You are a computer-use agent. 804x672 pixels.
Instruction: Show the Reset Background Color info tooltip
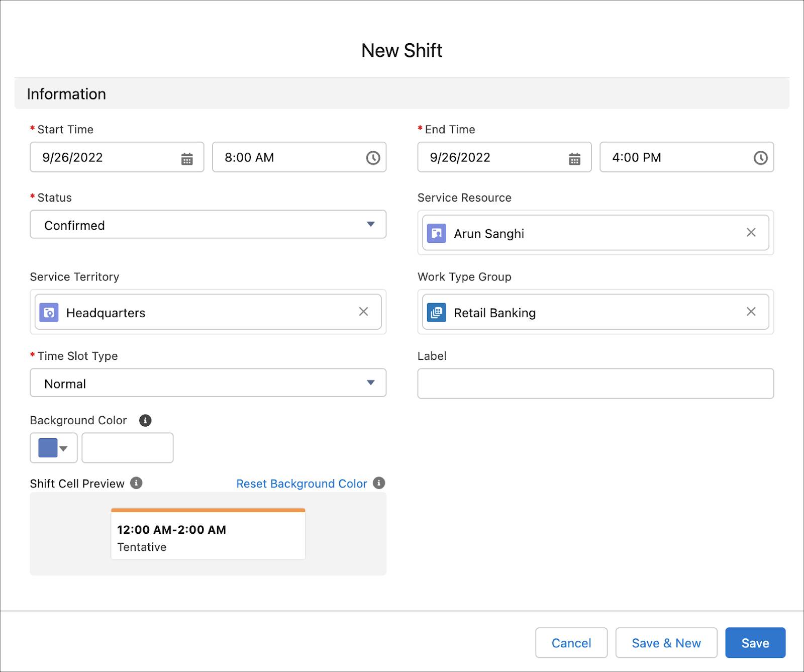pyautogui.click(x=380, y=483)
